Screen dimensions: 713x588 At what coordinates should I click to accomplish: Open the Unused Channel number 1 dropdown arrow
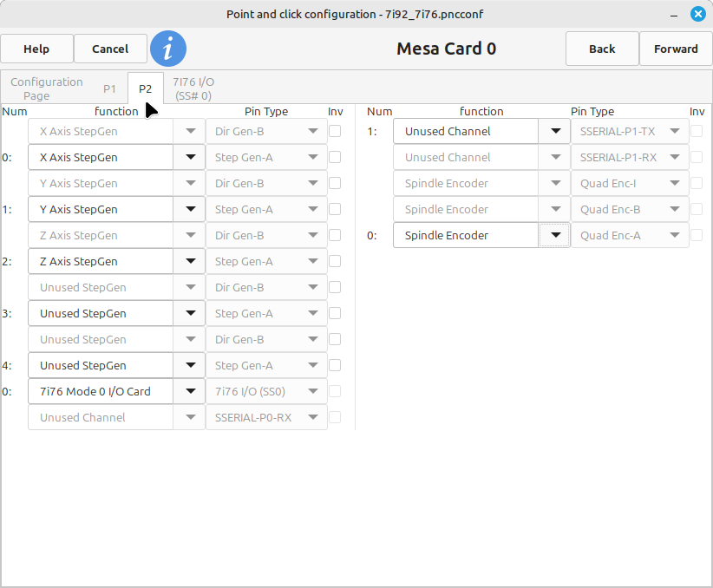point(554,131)
